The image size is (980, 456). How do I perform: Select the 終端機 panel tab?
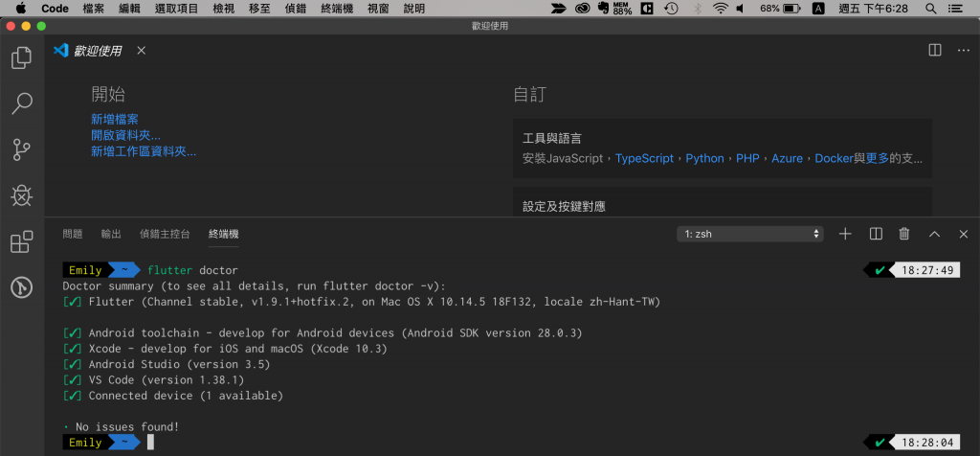(224, 234)
